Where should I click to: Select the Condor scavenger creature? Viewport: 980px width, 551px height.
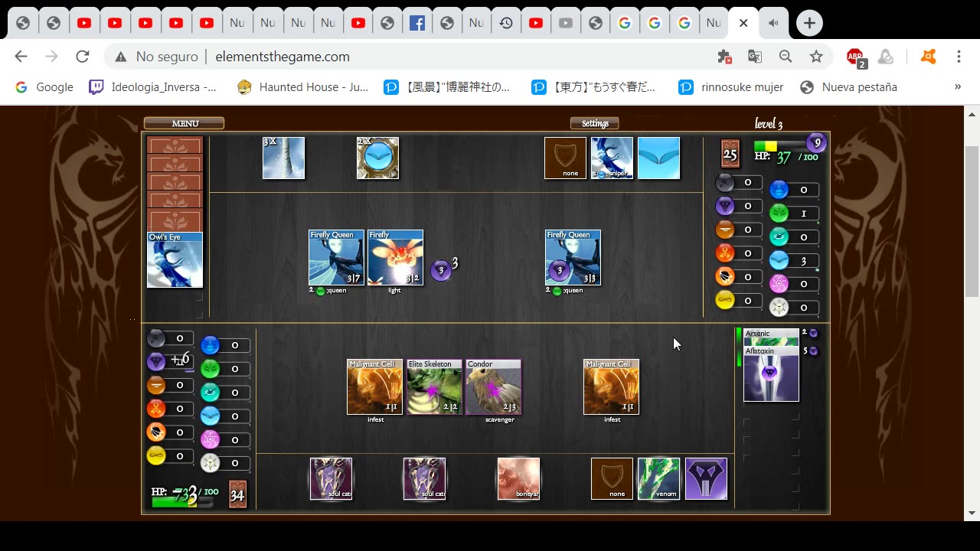[493, 387]
